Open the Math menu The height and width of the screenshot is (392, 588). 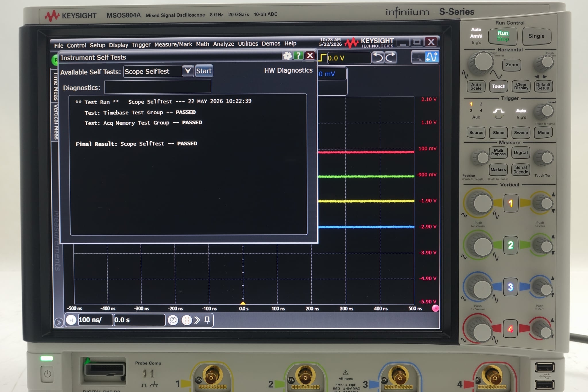pos(202,44)
